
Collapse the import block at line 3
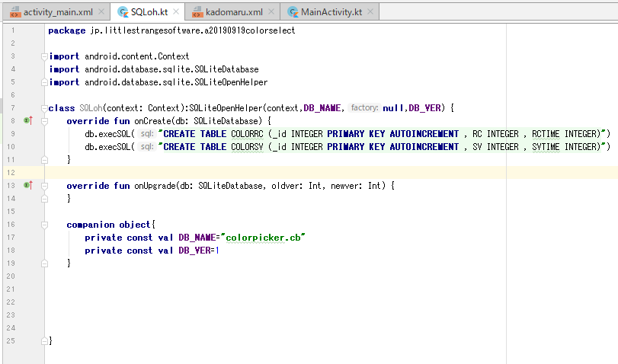[x=44, y=56]
